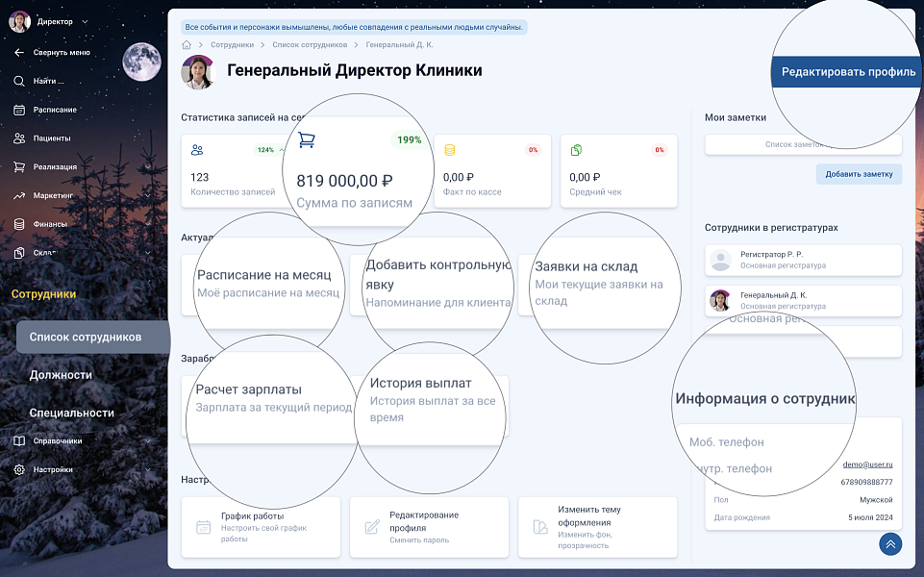Select Регистратор Р. Р. in registry staff list
The height and width of the screenshot is (577, 924).
click(803, 260)
